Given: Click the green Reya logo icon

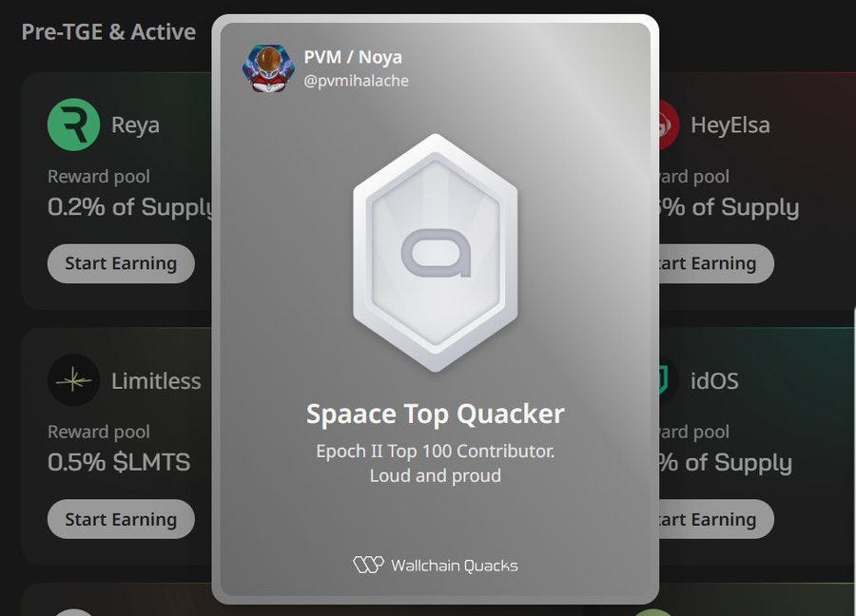Looking at the screenshot, I should [73, 125].
